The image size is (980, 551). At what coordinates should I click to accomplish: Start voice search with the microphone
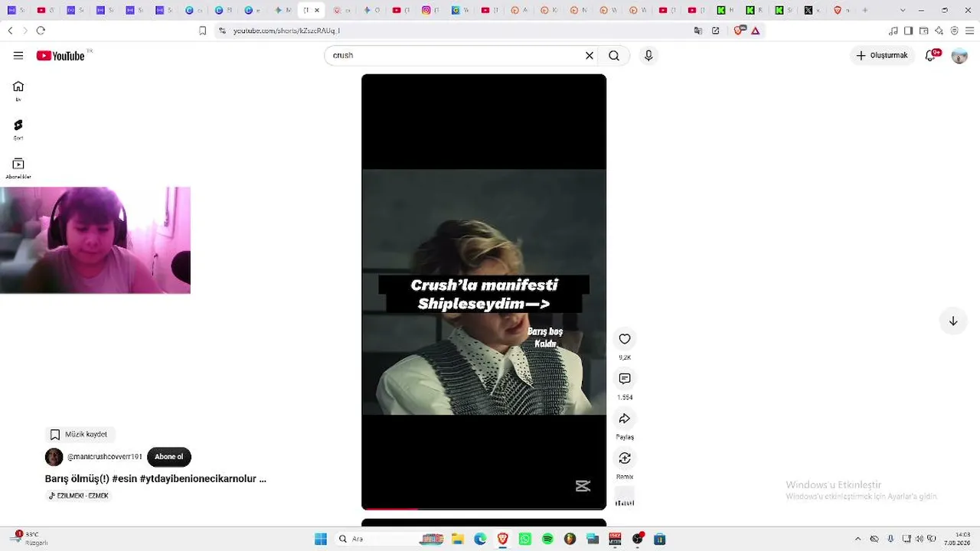pos(648,56)
